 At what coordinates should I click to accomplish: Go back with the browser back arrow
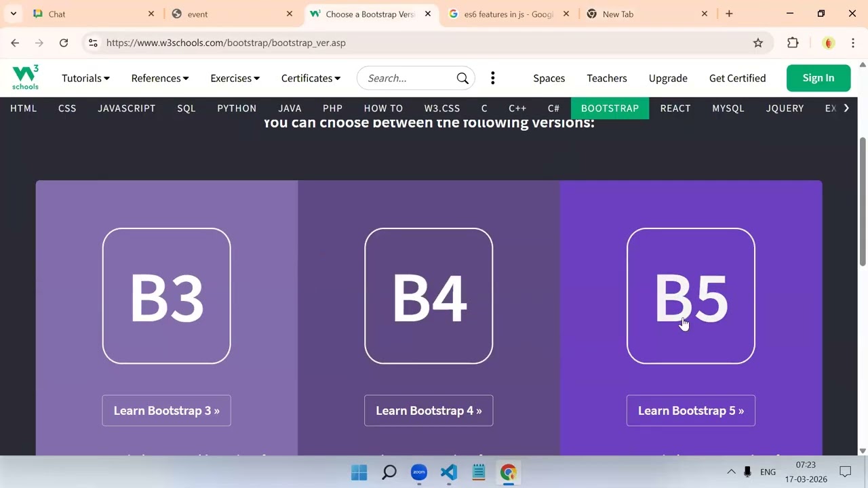(15, 43)
